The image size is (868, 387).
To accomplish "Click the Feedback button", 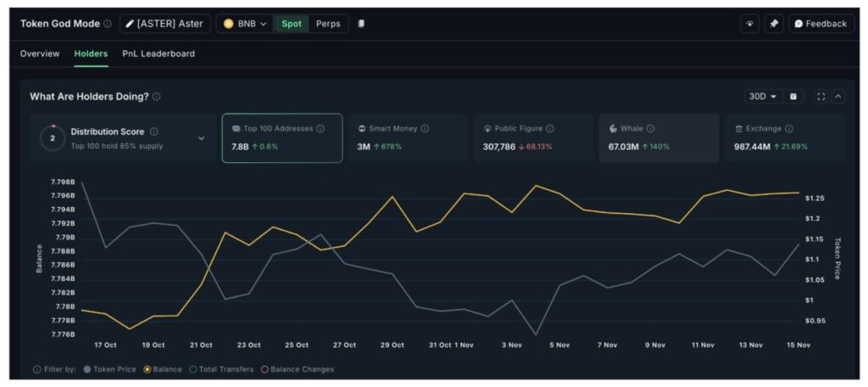I will [x=821, y=24].
